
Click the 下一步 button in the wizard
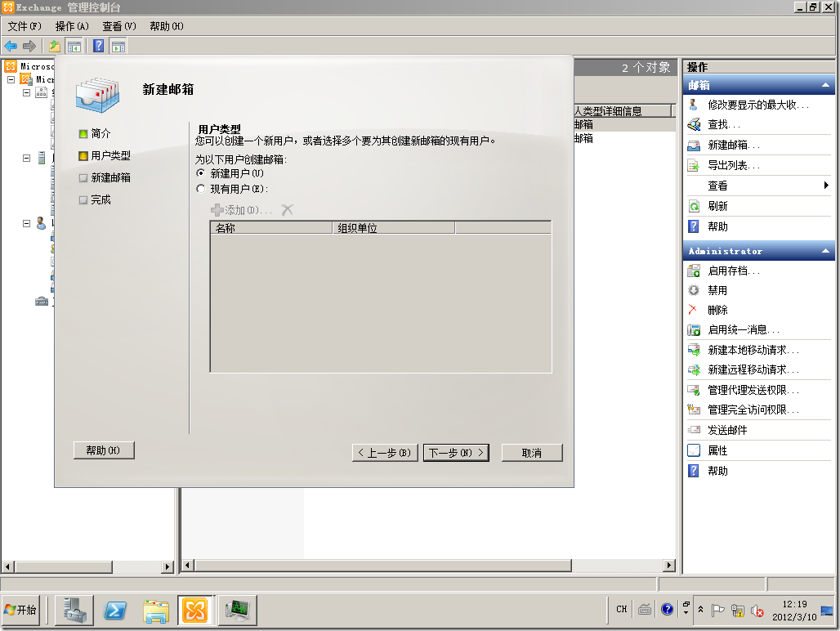[x=456, y=452]
